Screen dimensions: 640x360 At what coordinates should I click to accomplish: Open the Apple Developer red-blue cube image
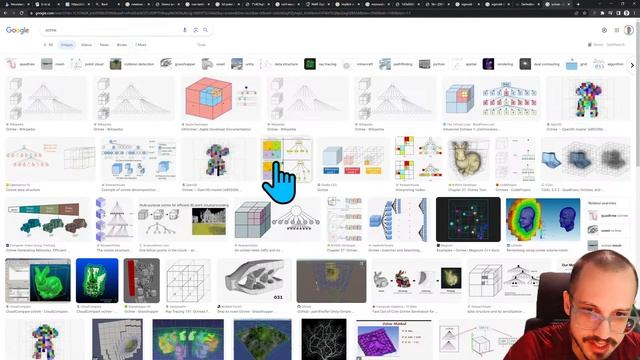[x=221, y=98]
